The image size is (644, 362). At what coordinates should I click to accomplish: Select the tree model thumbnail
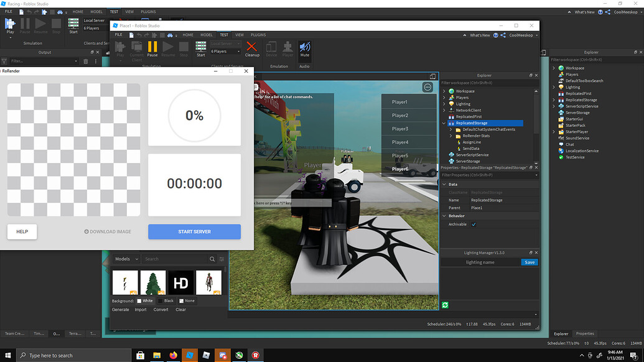pyautogui.click(x=152, y=282)
